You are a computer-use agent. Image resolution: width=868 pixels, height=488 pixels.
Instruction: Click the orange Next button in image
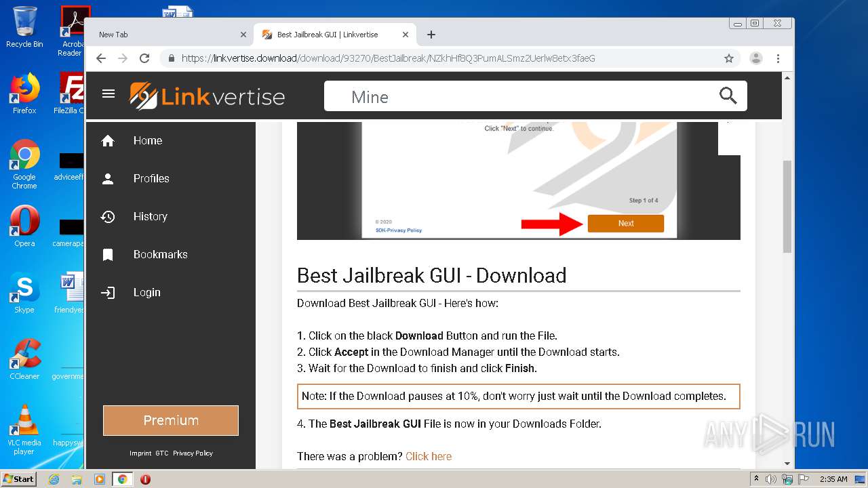click(626, 223)
